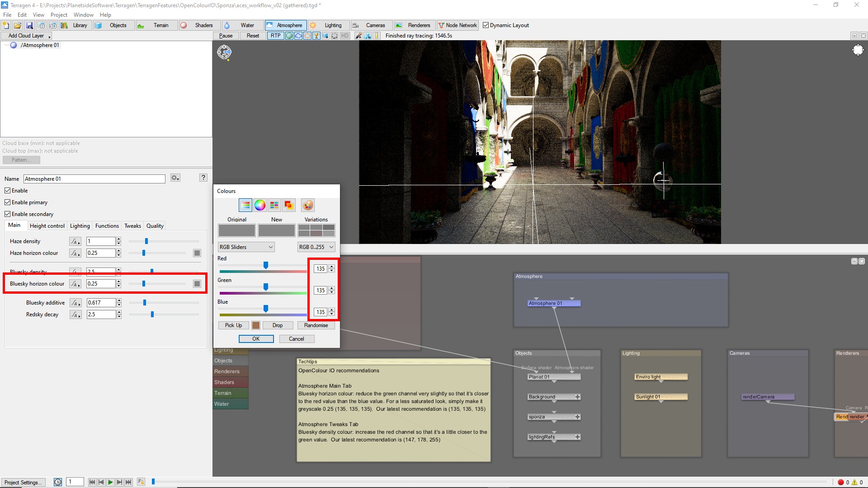Adjust the Blue value stepper
Image resolution: width=868 pixels, height=488 pixels.
pos(332,312)
